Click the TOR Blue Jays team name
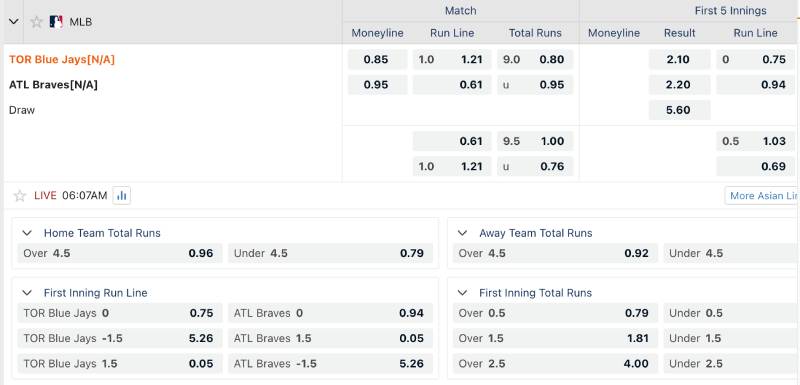 pyautogui.click(x=62, y=60)
